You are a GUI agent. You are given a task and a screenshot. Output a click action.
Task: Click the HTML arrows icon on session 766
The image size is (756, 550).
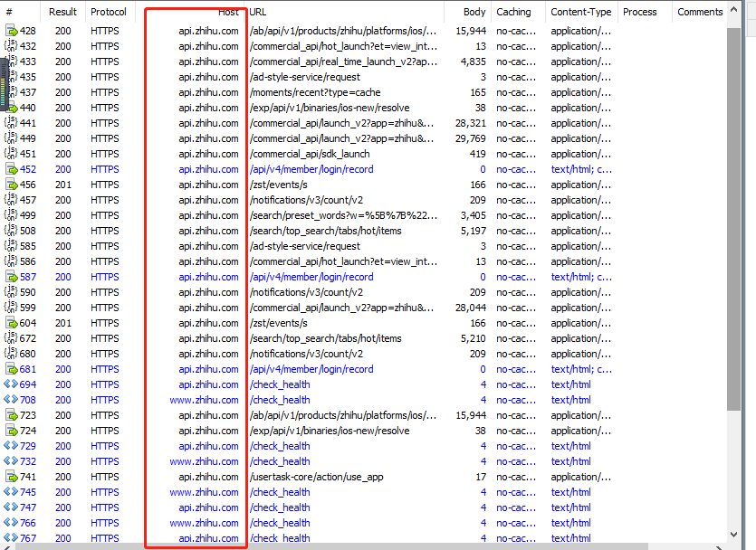11,523
